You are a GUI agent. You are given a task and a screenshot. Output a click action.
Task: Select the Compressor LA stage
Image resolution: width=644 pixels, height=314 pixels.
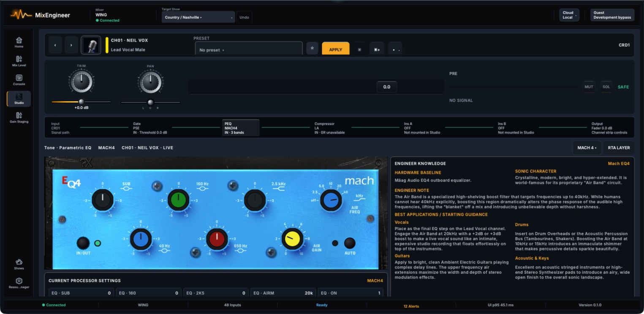[329, 128]
